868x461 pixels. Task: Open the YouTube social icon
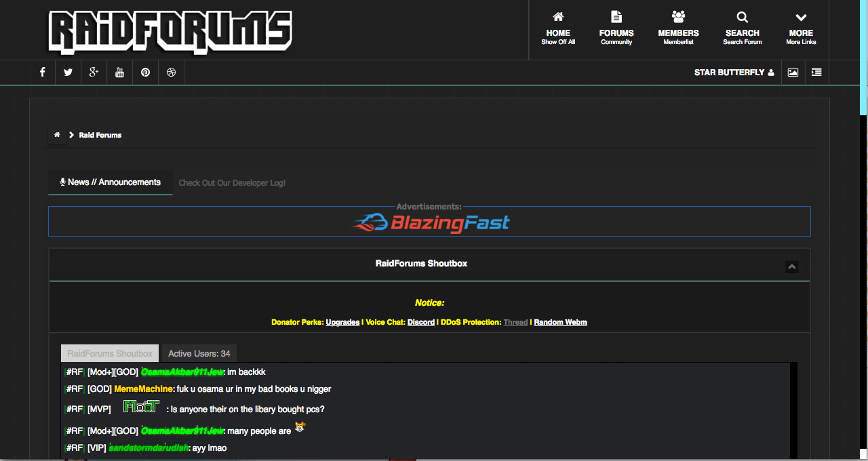pyautogui.click(x=119, y=73)
